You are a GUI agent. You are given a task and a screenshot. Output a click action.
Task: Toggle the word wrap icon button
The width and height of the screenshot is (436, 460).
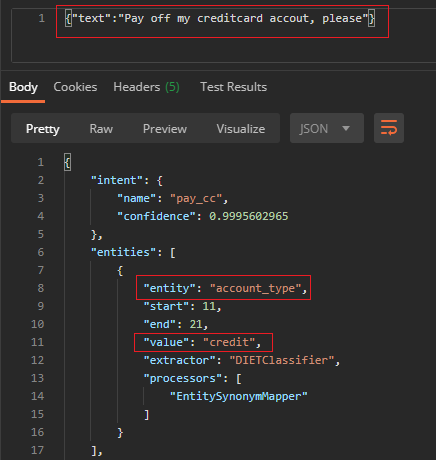click(x=389, y=128)
